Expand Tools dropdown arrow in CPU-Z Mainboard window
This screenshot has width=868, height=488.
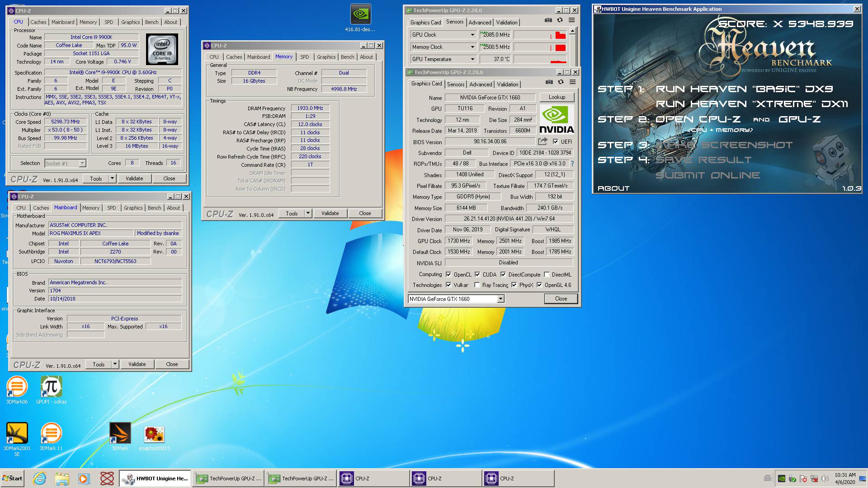point(115,364)
